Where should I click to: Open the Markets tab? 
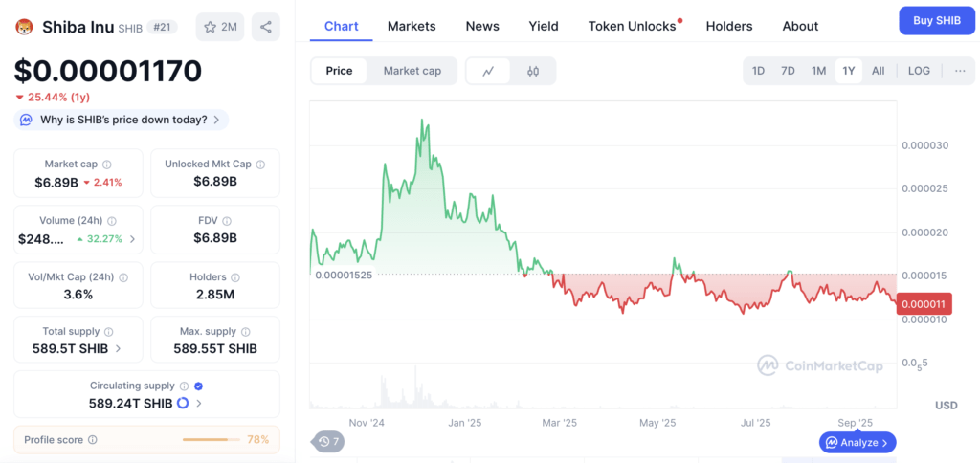point(412,26)
